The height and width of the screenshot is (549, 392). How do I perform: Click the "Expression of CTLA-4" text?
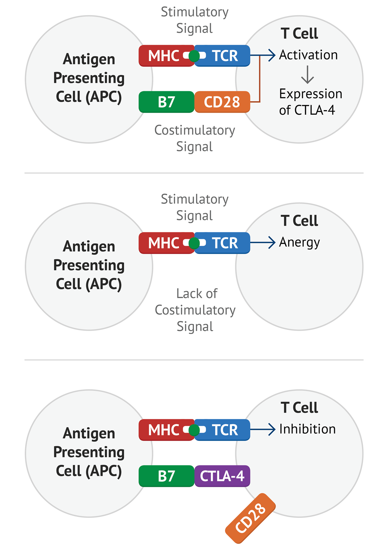coord(310,102)
